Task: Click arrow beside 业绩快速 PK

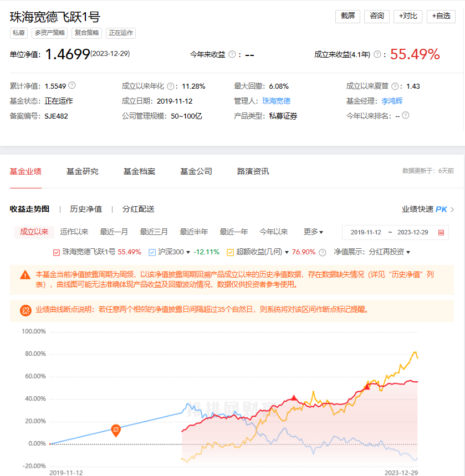Action: pyautogui.click(x=452, y=209)
